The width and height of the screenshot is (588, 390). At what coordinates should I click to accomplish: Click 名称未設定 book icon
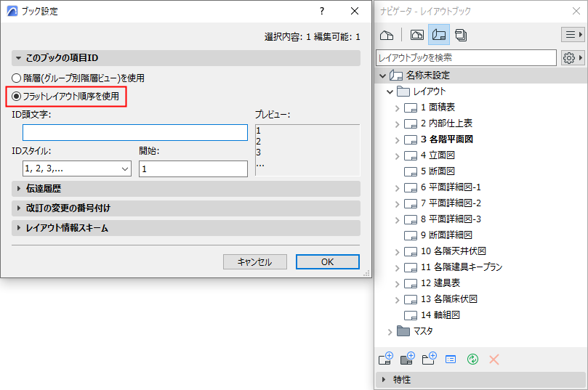click(x=396, y=76)
